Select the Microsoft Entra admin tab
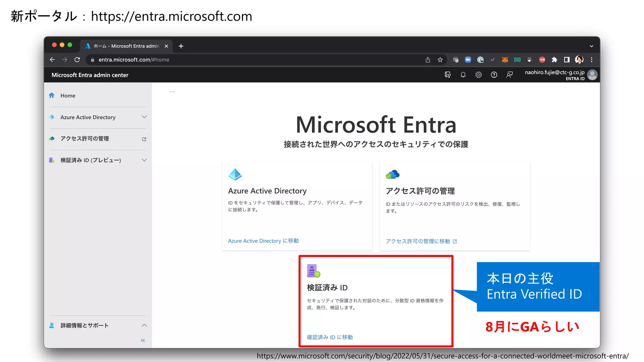Screen dimensions: 644x362 (x=126, y=46)
